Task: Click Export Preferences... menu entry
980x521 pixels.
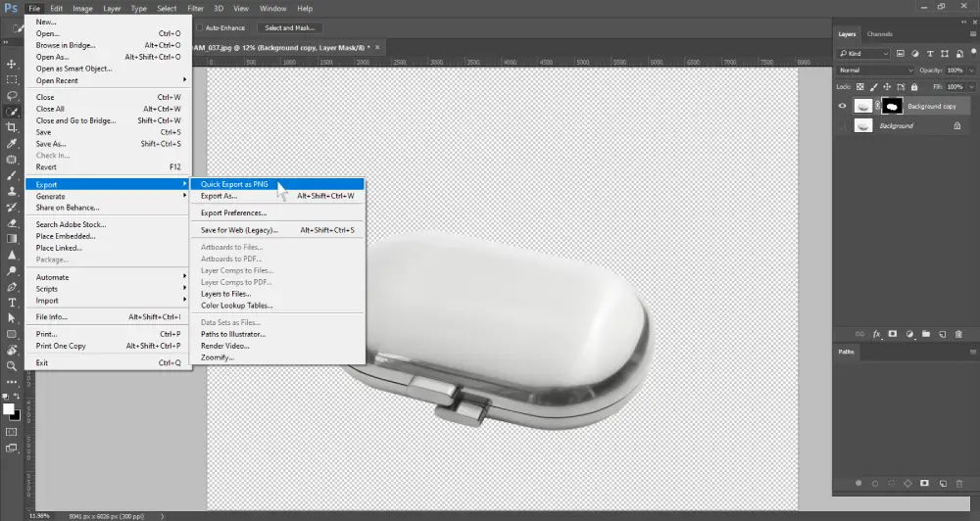Action: [277, 213]
